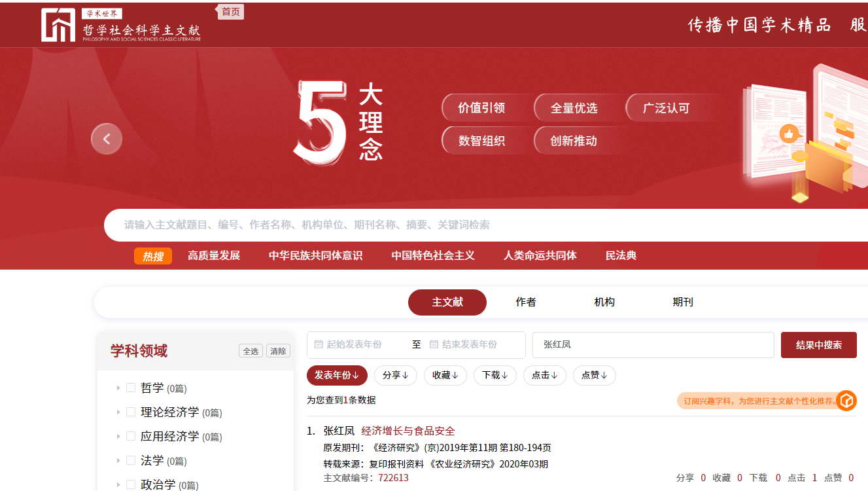Click the end year calendar icon
The image size is (868, 491).
click(x=434, y=344)
